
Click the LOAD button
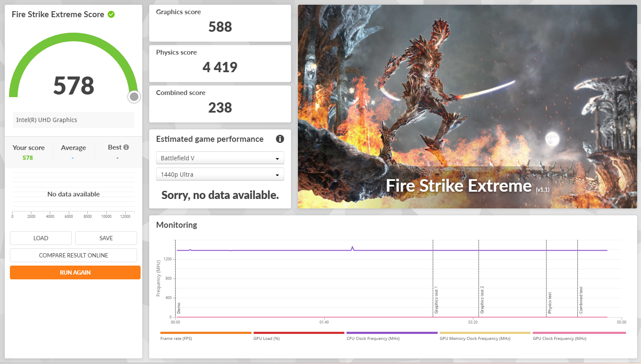41,238
